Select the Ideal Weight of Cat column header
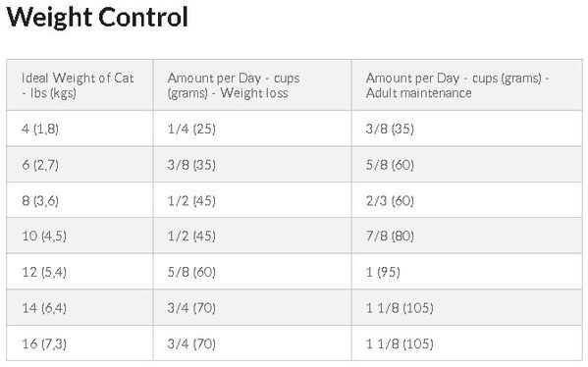Screen dimensions: 588x367 [80, 85]
